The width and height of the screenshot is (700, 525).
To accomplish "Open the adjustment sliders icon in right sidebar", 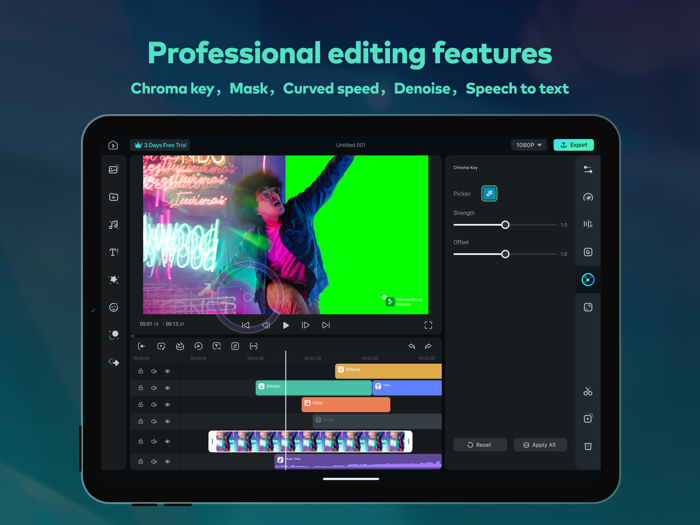I will tap(588, 170).
